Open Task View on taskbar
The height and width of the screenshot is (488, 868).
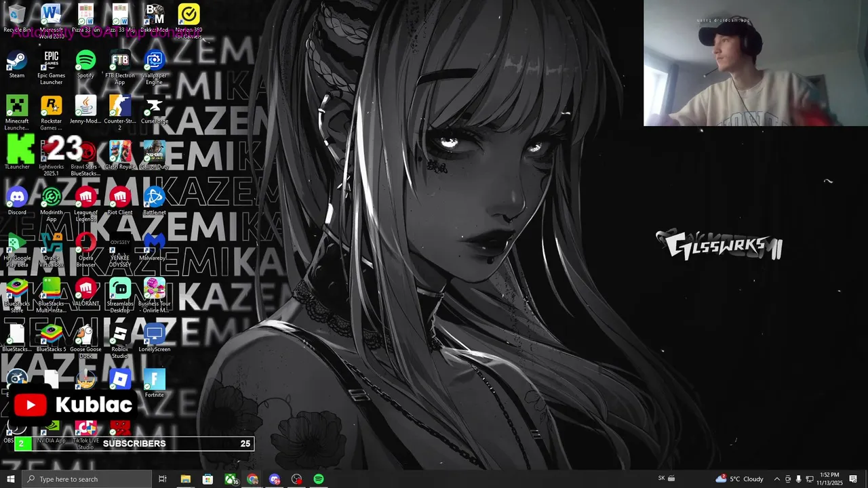163,479
